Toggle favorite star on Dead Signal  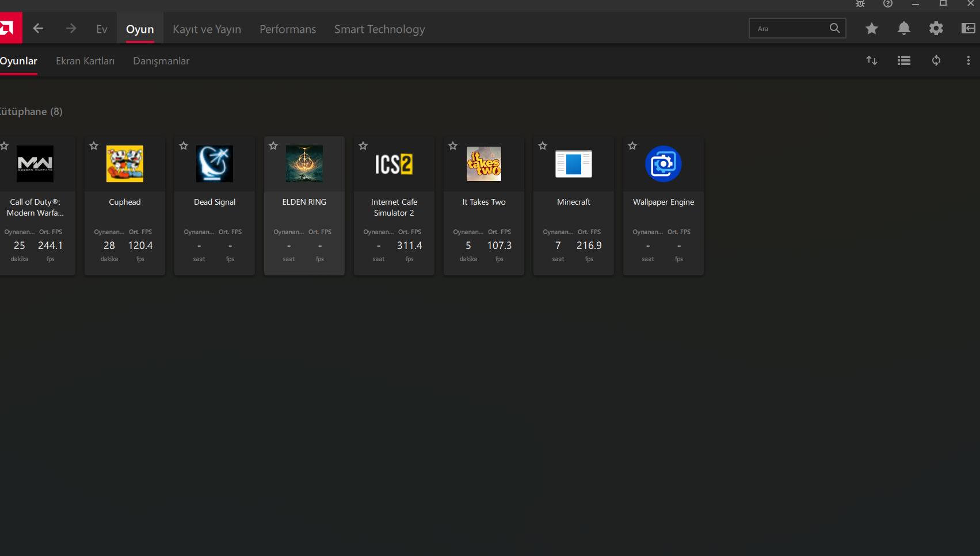coord(184,146)
